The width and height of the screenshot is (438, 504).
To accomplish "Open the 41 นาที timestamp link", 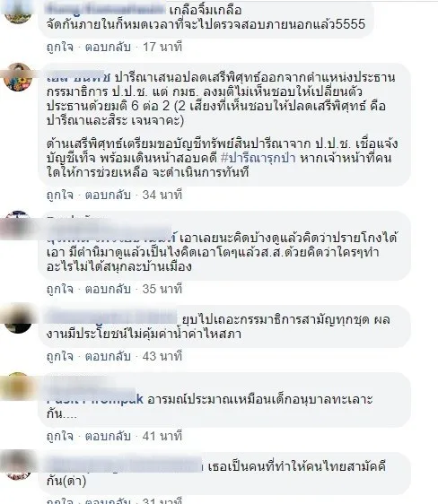I will [162, 436].
